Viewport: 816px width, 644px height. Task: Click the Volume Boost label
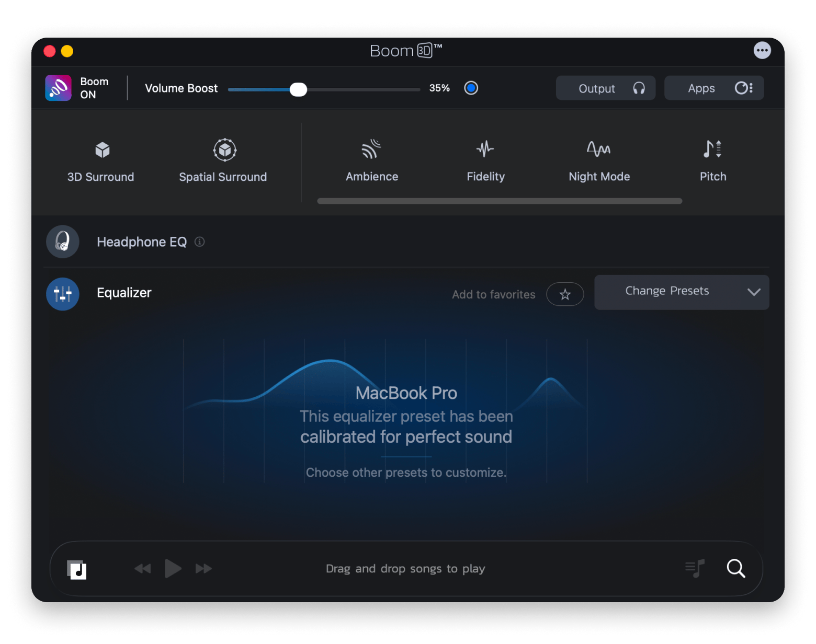[x=181, y=88]
